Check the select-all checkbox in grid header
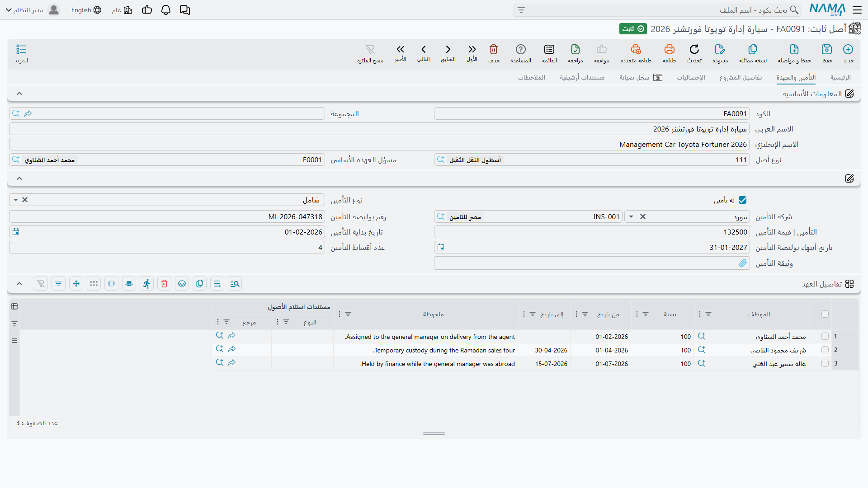 pyautogui.click(x=825, y=314)
